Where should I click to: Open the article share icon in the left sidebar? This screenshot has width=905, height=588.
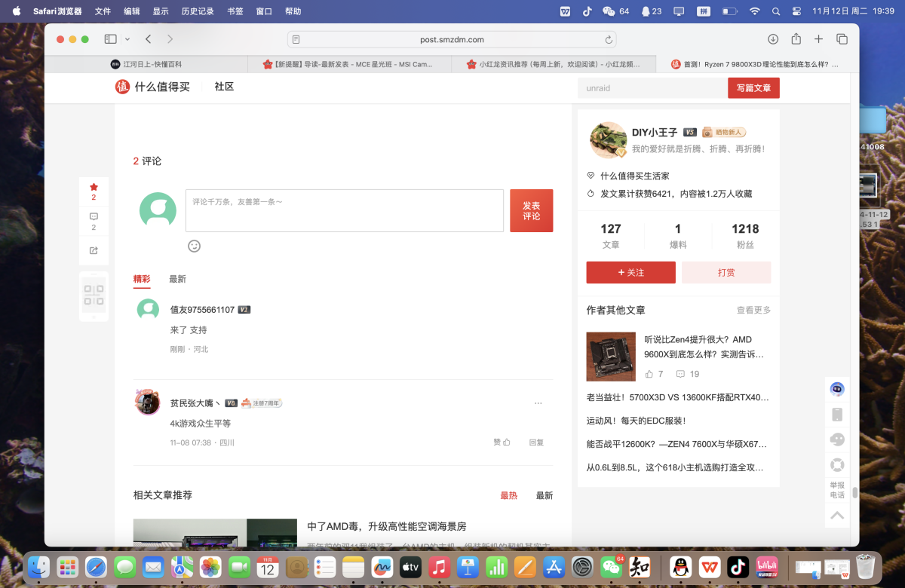[x=94, y=250]
